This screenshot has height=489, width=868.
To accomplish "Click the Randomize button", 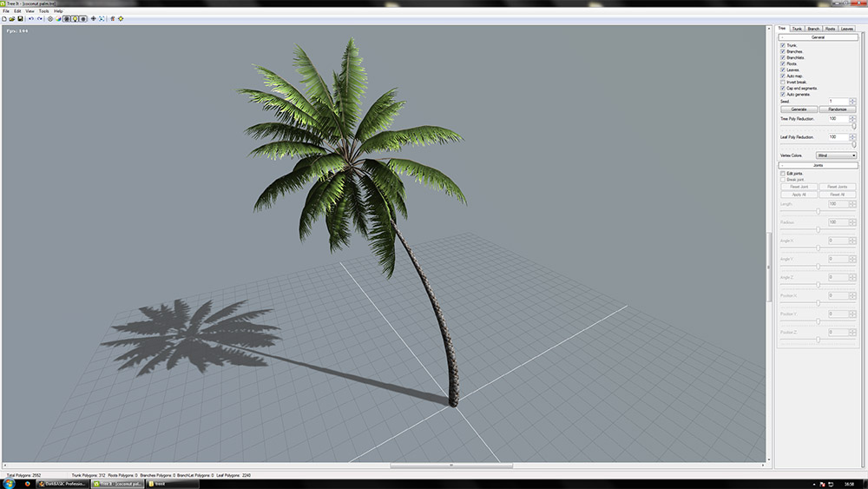I will click(x=838, y=109).
